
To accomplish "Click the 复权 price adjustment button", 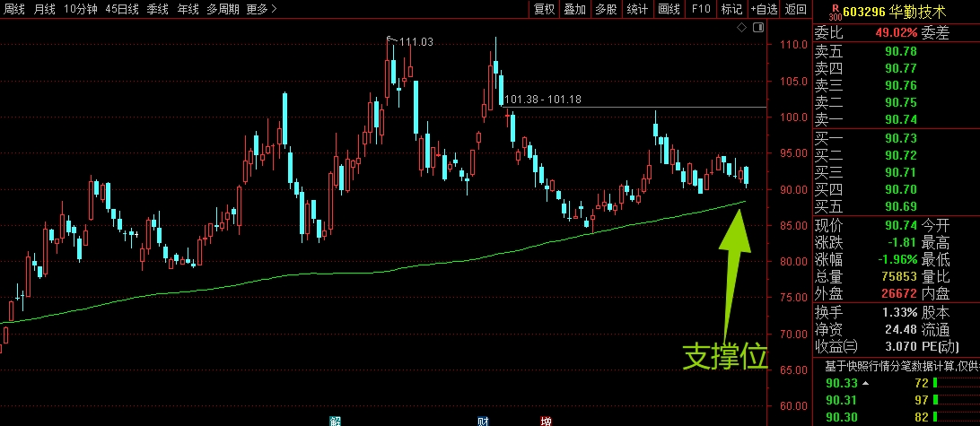I will (x=544, y=9).
